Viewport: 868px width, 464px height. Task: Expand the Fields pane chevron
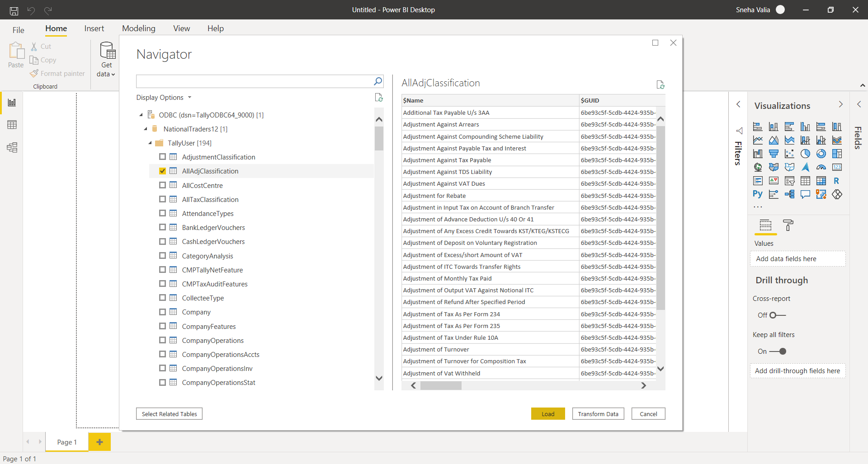pos(859,104)
